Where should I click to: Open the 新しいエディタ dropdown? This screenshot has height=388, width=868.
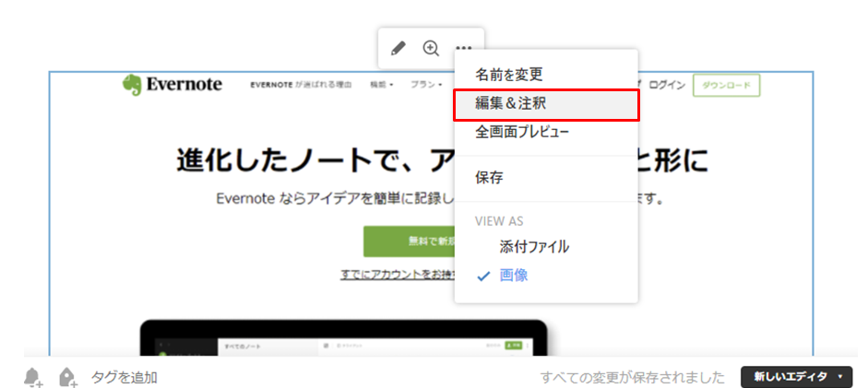click(x=798, y=377)
